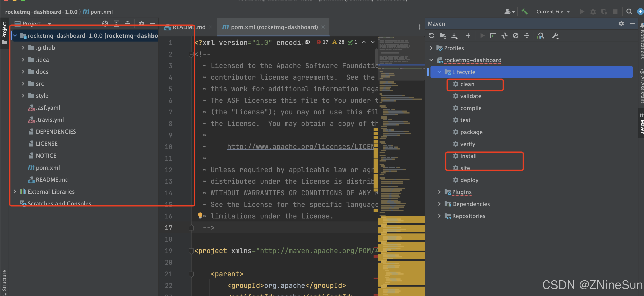Screen dimensions: 644x296
Task: Open Search Everywhere magnifier
Action: click(x=629, y=12)
